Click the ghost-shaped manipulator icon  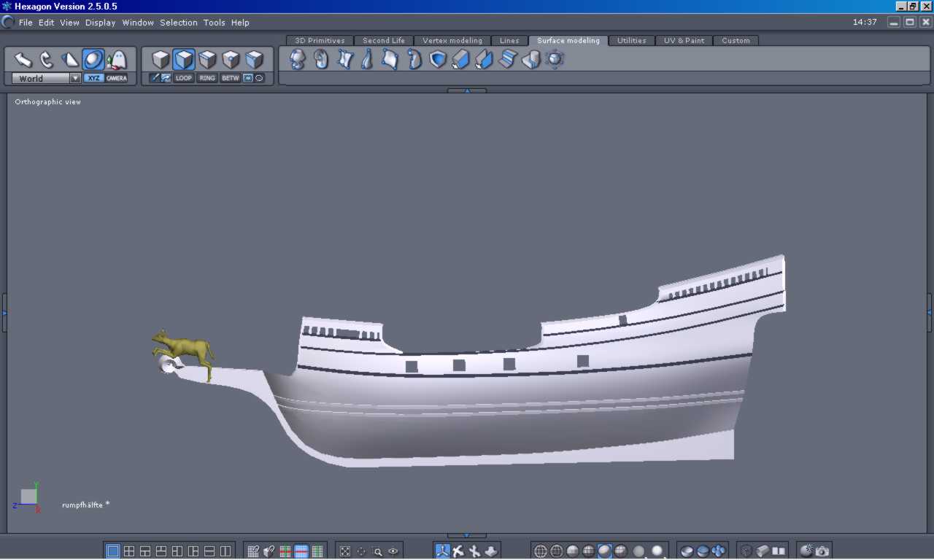pyautogui.click(x=117, y=60)
